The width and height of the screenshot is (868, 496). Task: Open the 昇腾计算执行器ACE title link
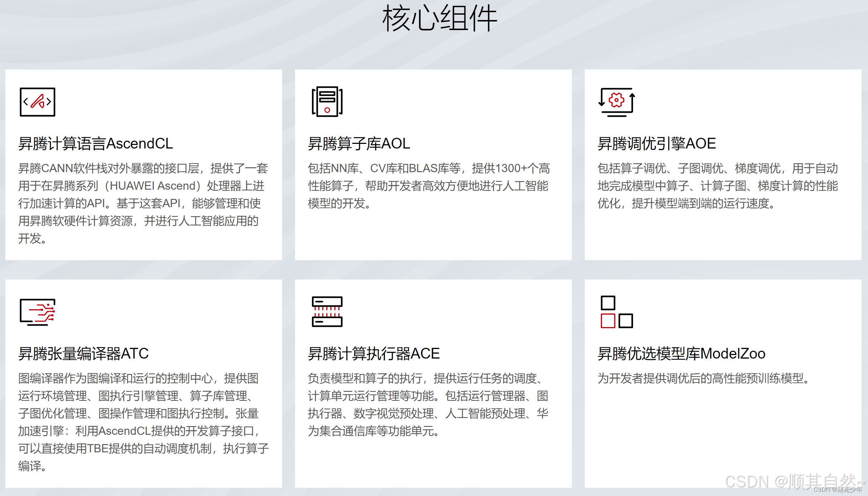coord(374,354)
